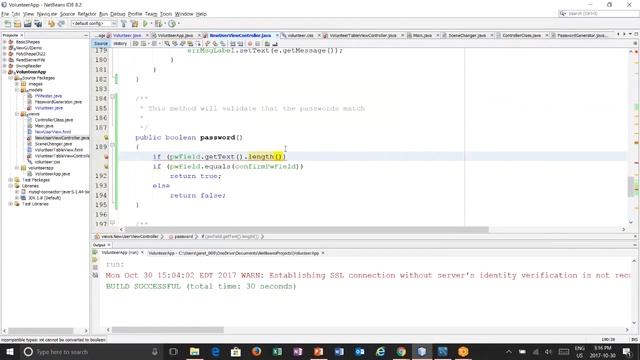Switch to the volunteer.css editor tab

[300, 36]
